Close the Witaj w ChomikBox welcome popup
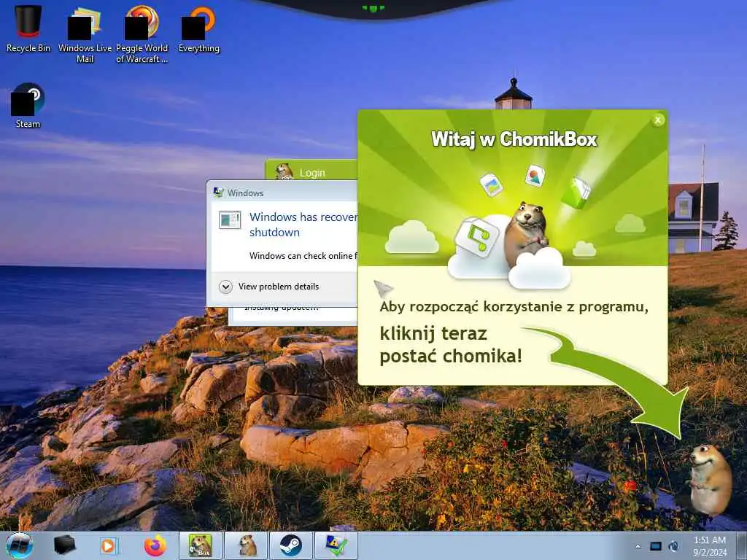The image size is (747, 560). 658,120
